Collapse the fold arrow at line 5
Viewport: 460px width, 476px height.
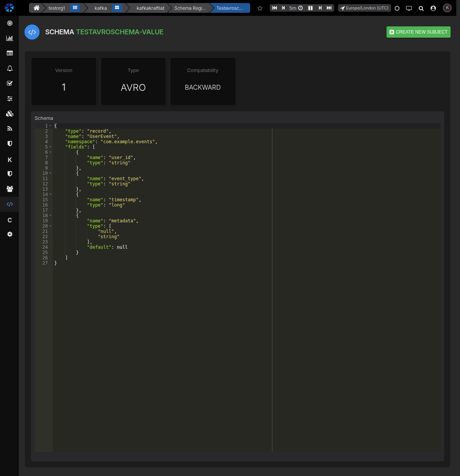[x=50, y=147]
